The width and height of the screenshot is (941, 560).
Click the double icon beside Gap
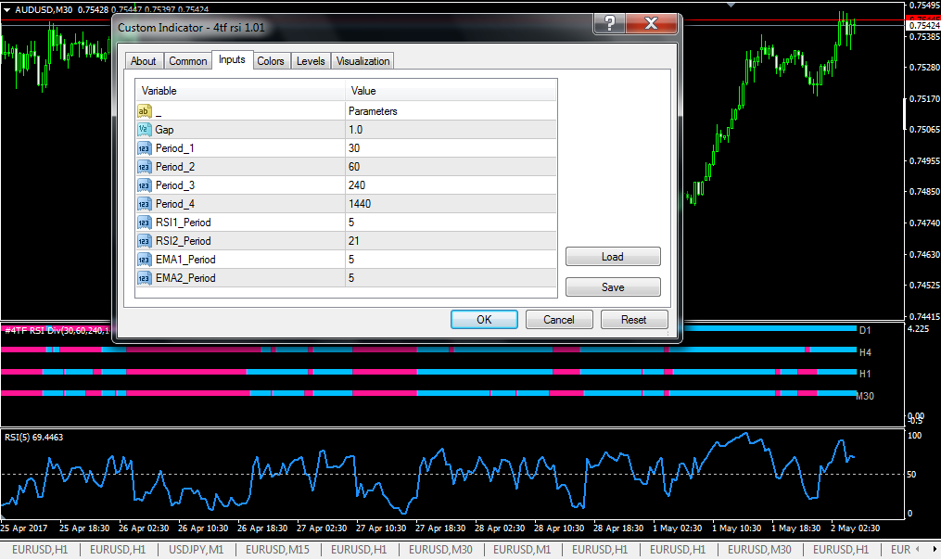coord(144,129)
